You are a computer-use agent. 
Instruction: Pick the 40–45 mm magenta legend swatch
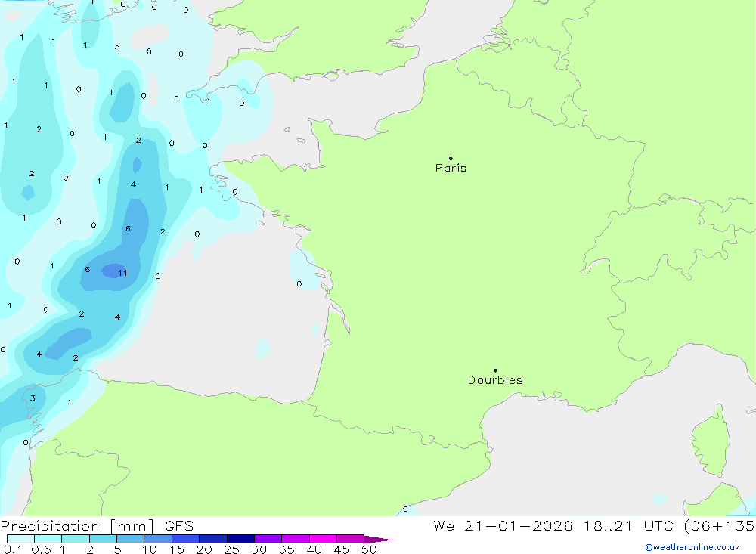click(x=323, y=539)
